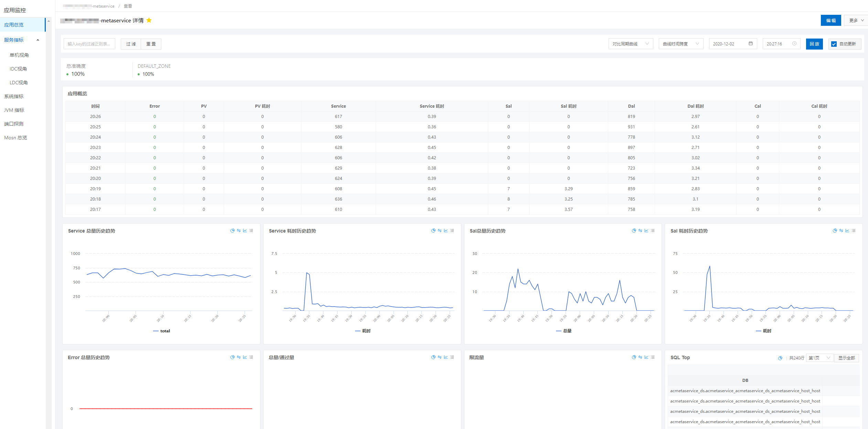Open IDC视角 in the sidebar

pyautogui.click(x=18, y=69)
